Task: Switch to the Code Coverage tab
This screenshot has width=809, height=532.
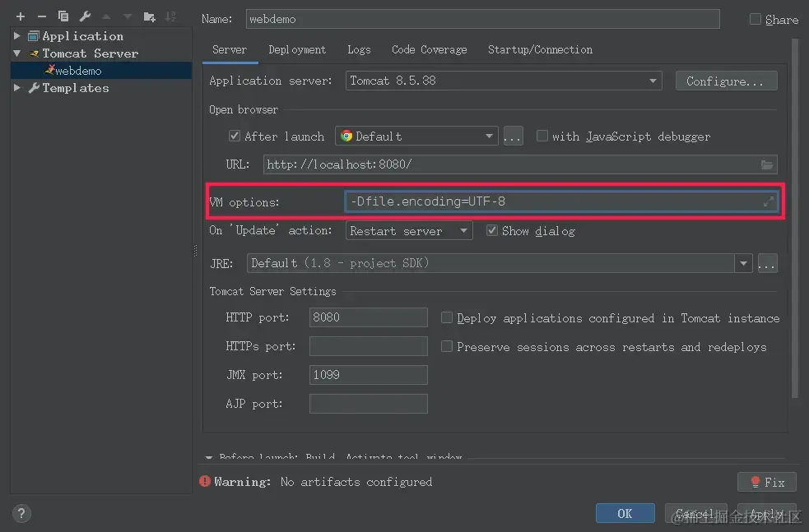Action: pos(430,50)
